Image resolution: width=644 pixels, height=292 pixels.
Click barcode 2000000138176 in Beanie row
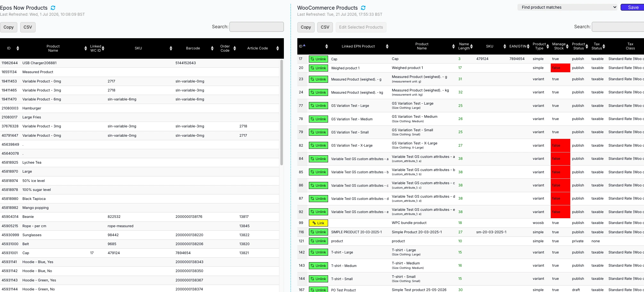[x=189, y=217]
